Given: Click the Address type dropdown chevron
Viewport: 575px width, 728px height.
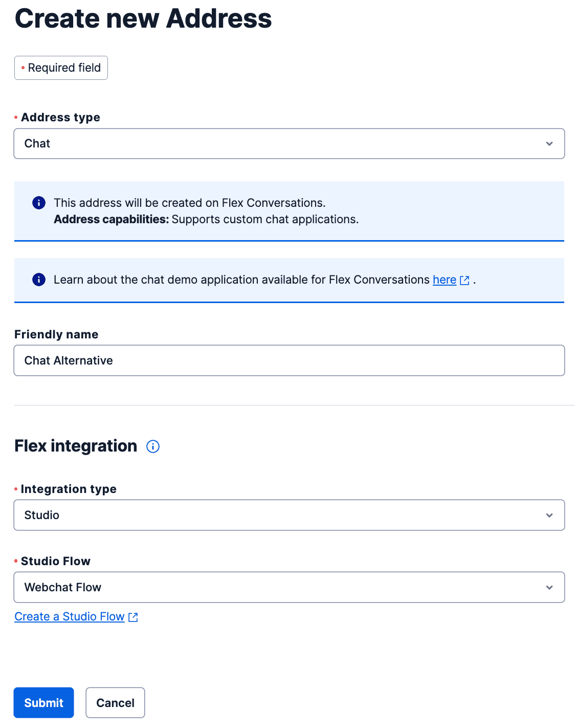Looking at the screenshot, I should [x=549, y=144].
